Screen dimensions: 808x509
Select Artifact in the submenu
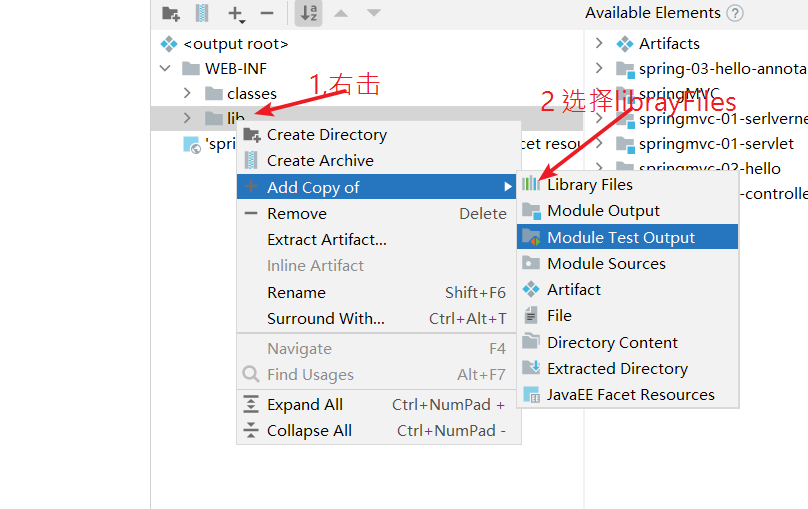(628, 290)
